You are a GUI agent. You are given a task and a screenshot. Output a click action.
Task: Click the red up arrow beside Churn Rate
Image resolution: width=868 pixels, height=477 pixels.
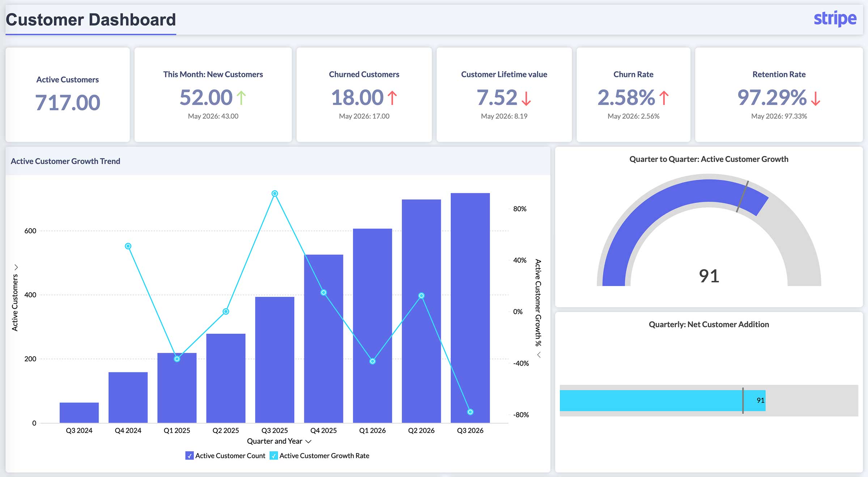(664, 98)
